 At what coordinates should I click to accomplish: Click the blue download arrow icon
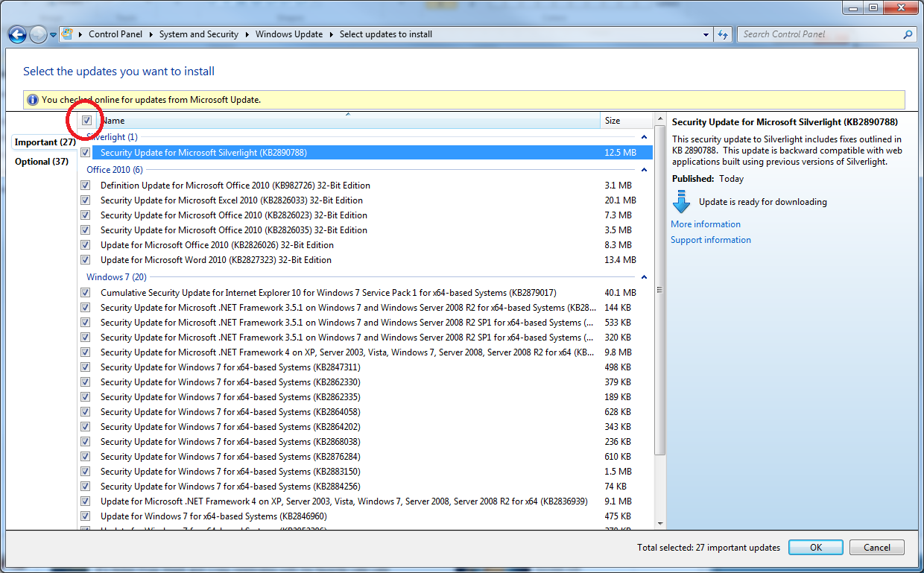click(x=682, y=202)
